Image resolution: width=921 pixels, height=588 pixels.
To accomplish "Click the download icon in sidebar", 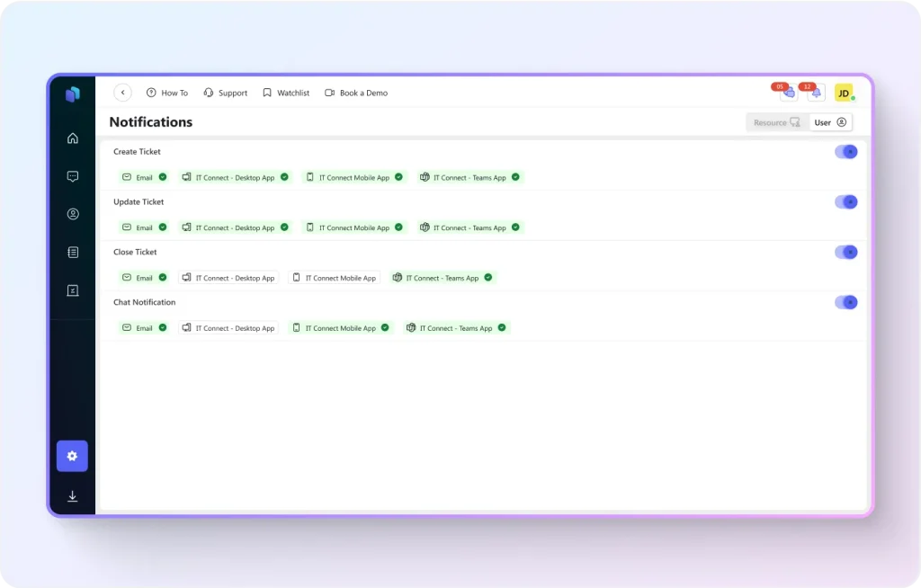I will click(x=73, y=496).
